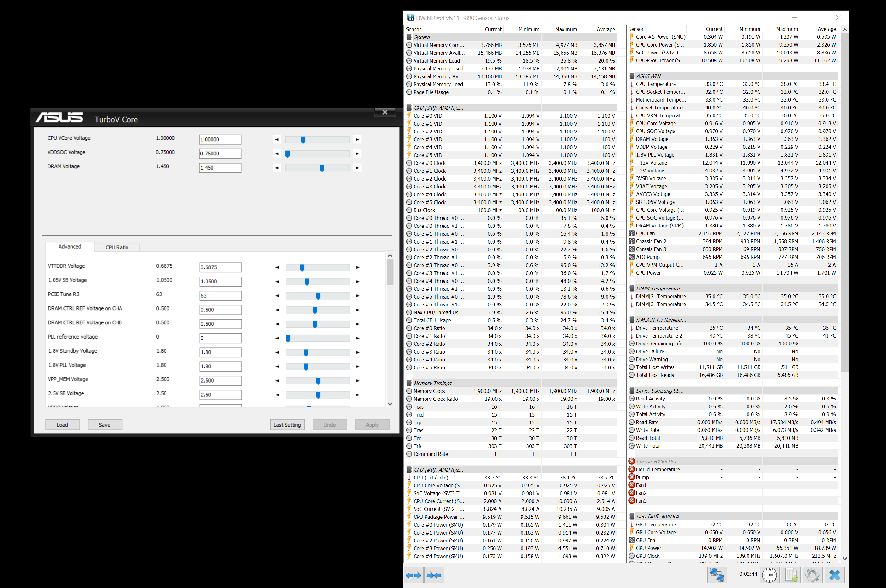Increase VDDSOC Voltage with right arrow
This screenshot has height=588, width=886.
point(357,154)
